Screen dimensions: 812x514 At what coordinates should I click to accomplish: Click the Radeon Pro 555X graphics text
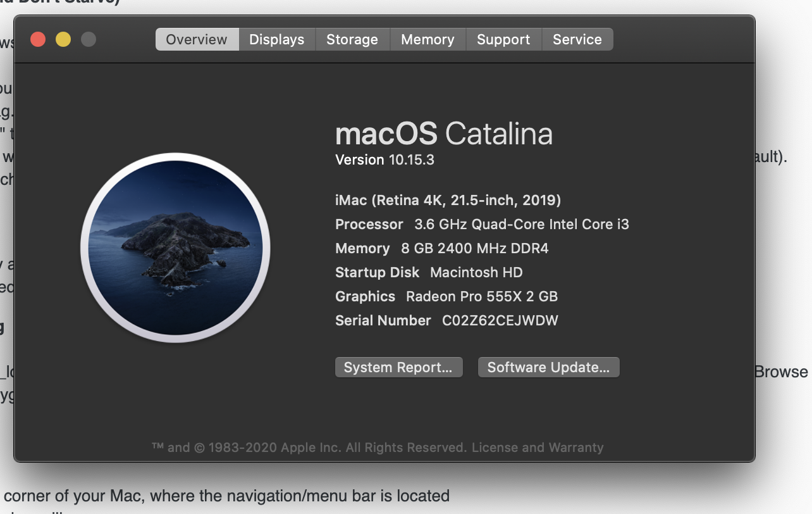[481, 296]
